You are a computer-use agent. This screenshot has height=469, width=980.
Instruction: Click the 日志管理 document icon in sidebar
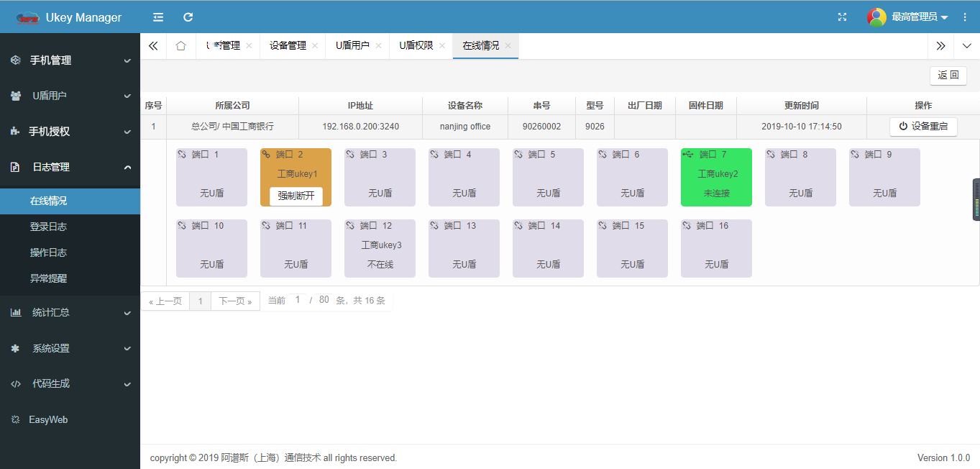(x=15, y=167)
